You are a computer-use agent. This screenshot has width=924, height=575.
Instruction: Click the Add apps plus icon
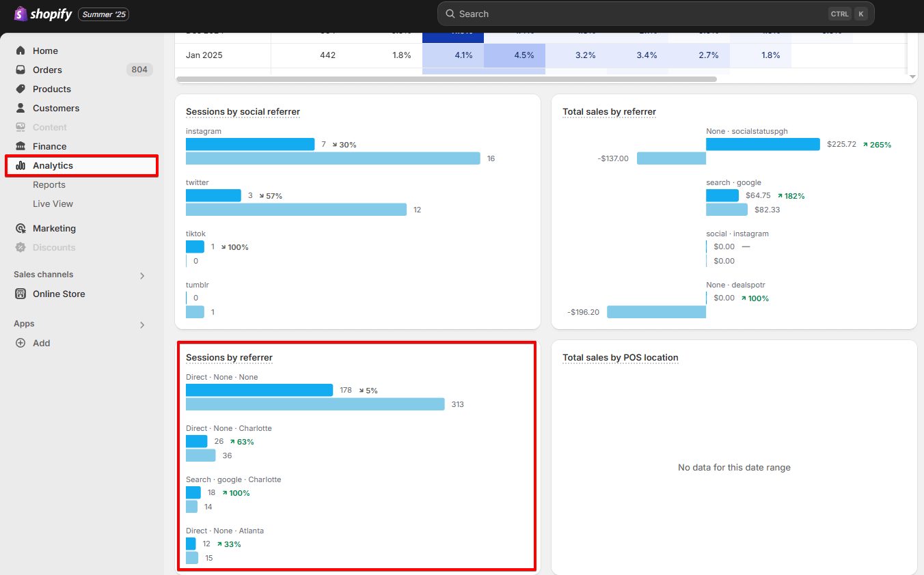point(21,343)
